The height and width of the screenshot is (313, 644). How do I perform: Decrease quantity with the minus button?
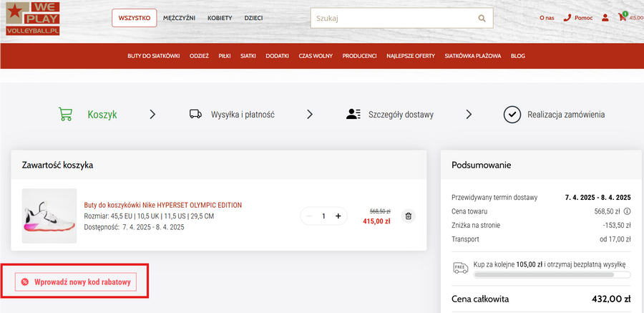point(309,216)
